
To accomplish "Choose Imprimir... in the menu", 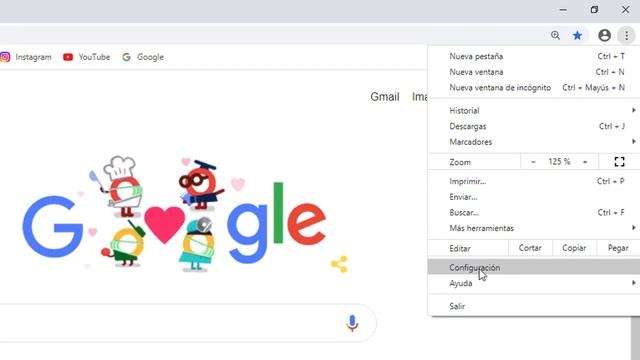I will 534,181.
